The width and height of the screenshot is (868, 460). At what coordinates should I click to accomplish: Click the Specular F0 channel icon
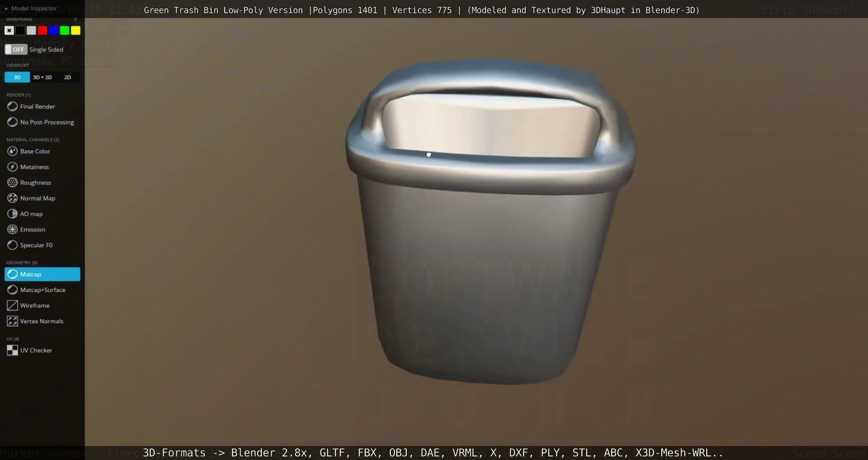(13, 245)
